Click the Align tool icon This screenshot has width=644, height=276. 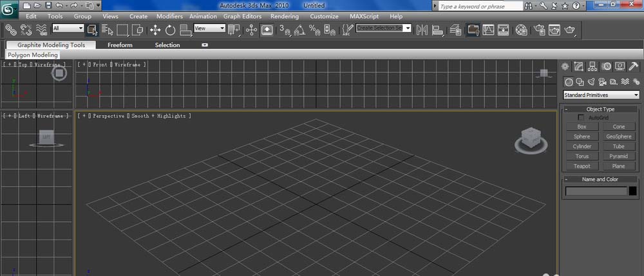tap(437, 30)
